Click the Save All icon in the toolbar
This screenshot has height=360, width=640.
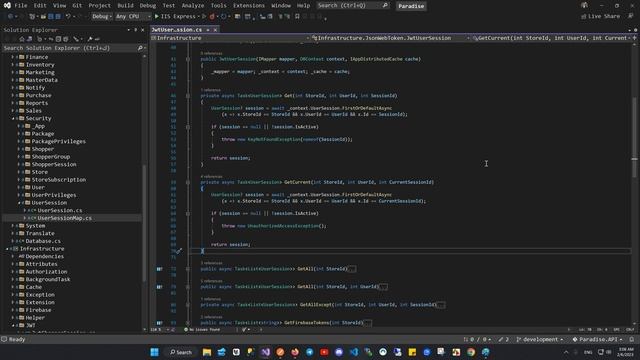(x=58, y=16)
